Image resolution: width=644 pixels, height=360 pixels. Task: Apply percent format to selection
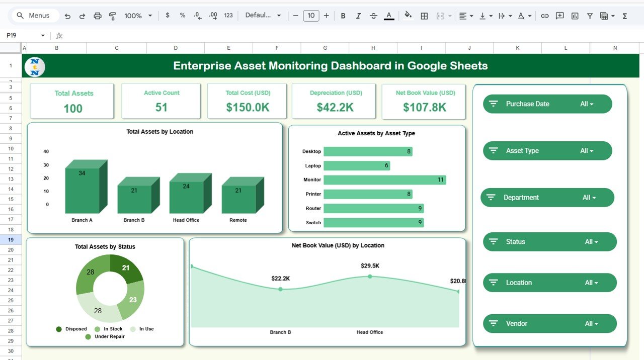pyautogui.click(x=182, y=16)
